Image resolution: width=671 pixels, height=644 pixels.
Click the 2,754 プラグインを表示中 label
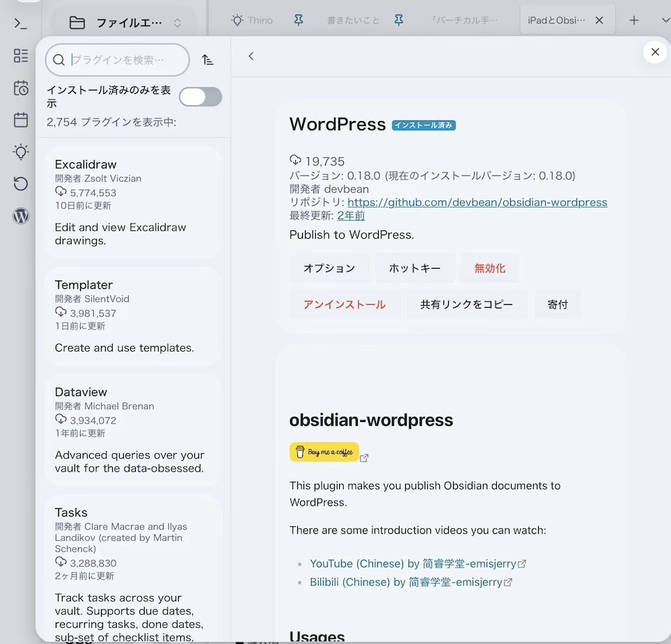(x=111, y=122)
